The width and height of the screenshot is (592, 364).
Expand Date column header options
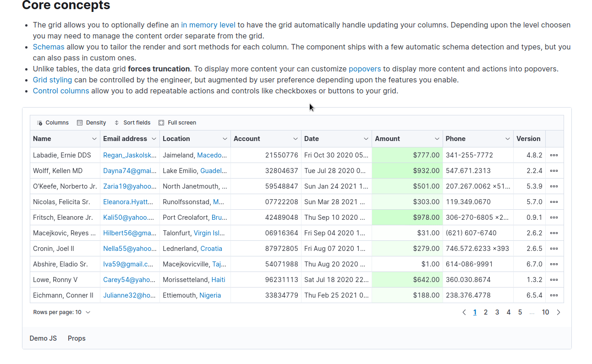(366, 139)
